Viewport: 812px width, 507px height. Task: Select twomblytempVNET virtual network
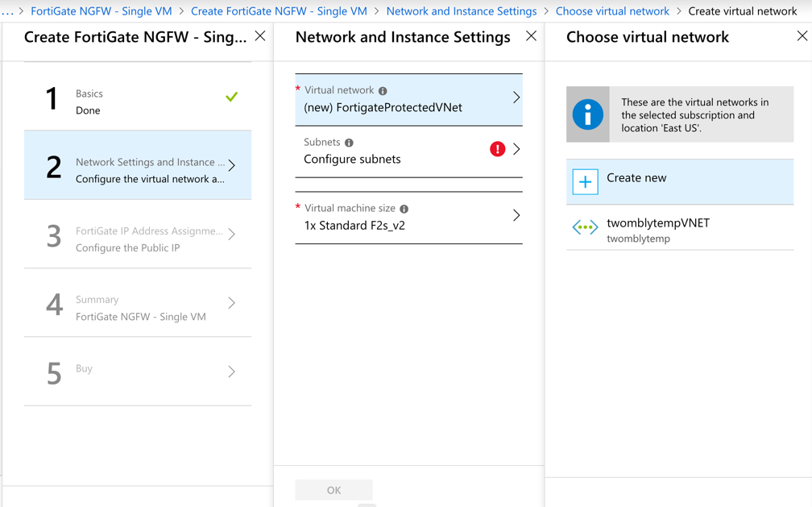(x=679, y=228)
